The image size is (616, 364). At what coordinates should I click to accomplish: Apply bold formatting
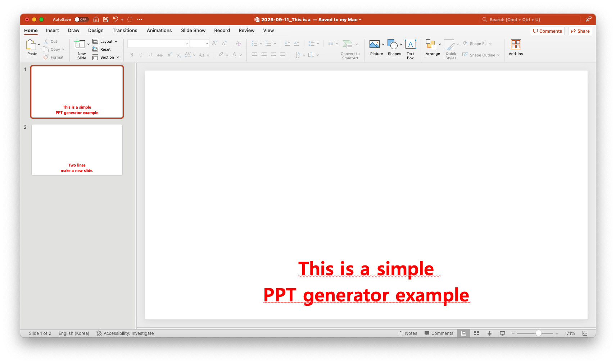click(x=132, y=55)
